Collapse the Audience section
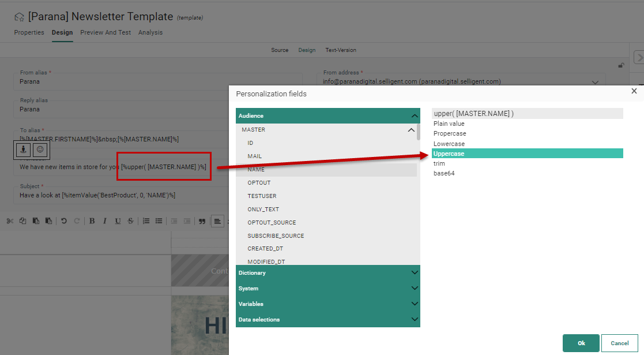 (414, 116)
